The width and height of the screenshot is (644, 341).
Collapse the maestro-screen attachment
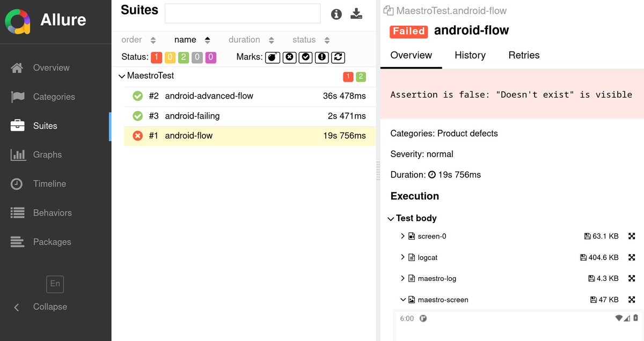pos(402,300)
